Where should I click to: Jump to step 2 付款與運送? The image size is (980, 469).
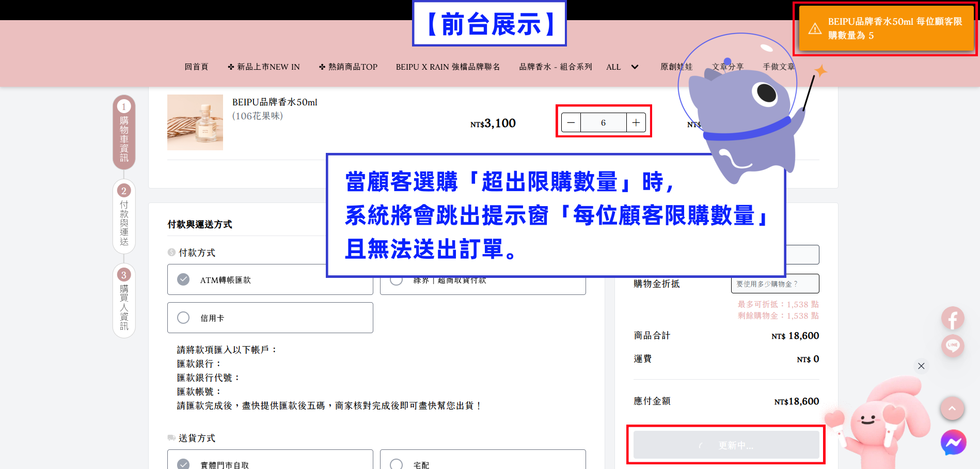(x=124, y=216)
